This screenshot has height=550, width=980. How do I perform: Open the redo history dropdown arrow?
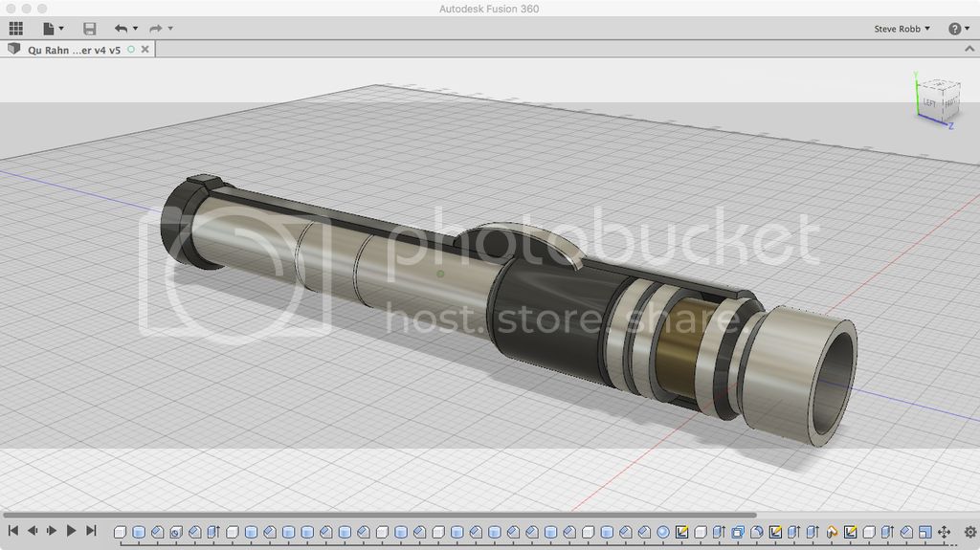point(170,28)
